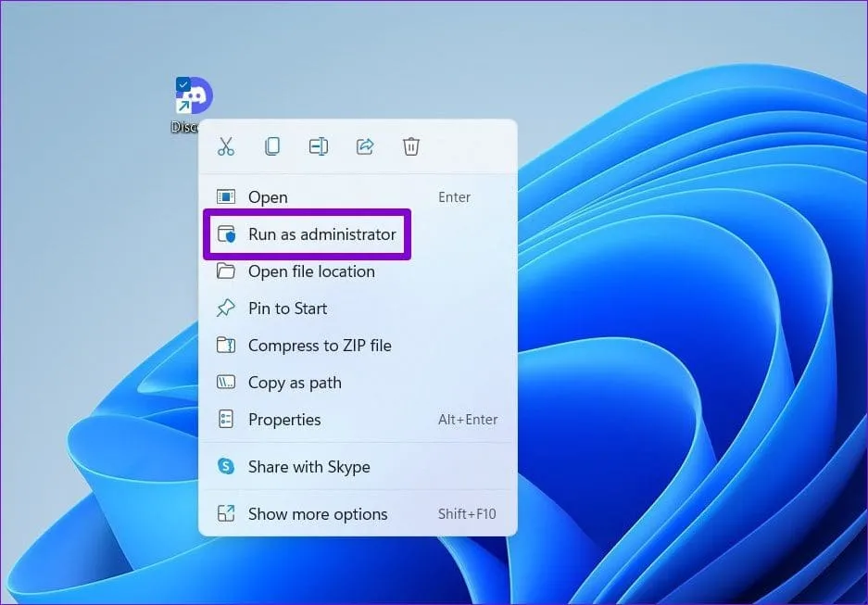Image resolution: width=868 pixels, height=605 pixels.
Task: Click the Rename icon in context menu
Action: pos(319,146)
